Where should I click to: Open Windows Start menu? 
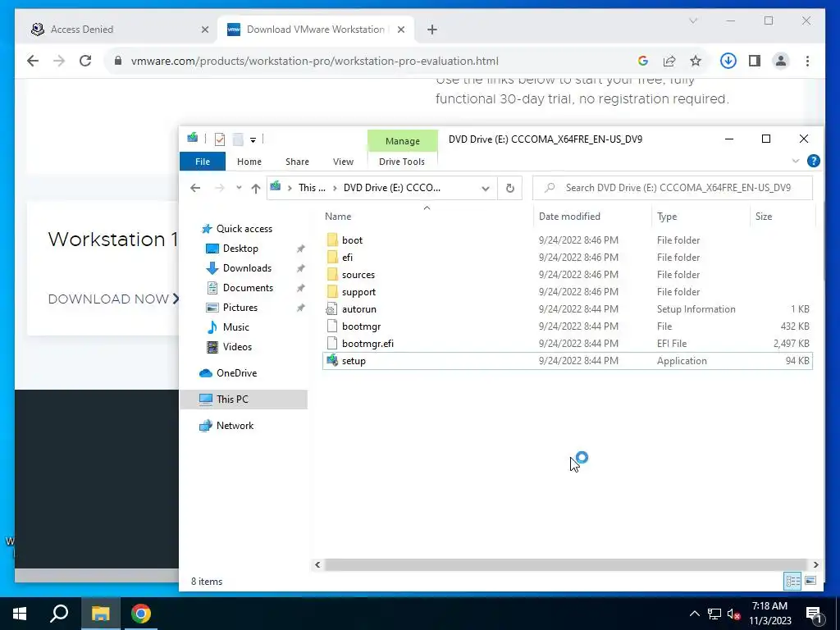click(x=20, y=614)
